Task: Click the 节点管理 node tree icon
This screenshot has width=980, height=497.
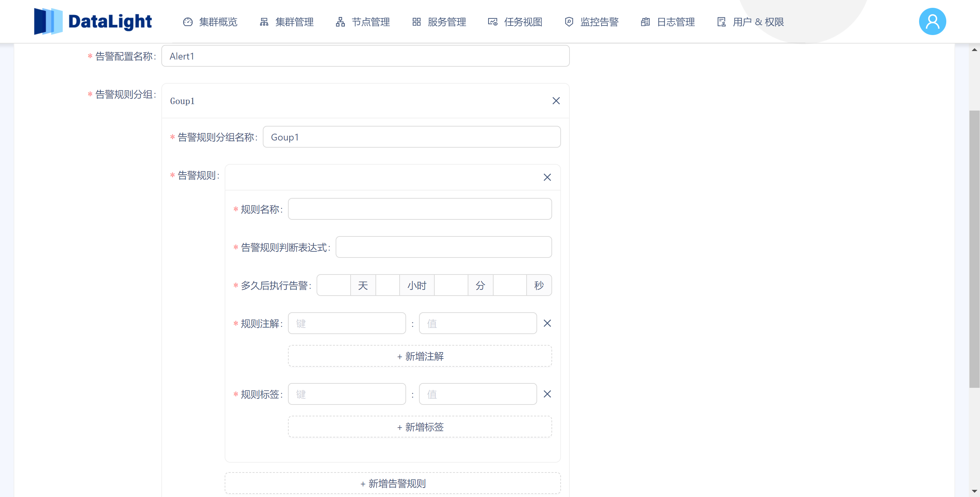Action: [x=340, y=22]
